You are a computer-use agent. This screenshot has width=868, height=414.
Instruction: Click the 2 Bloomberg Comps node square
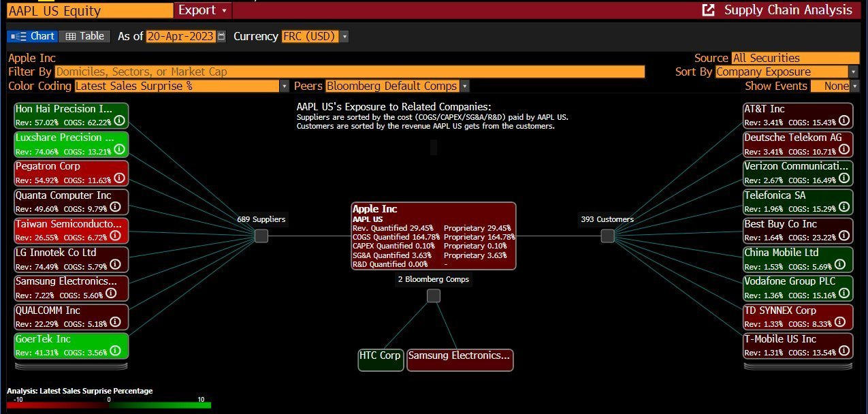434,296
